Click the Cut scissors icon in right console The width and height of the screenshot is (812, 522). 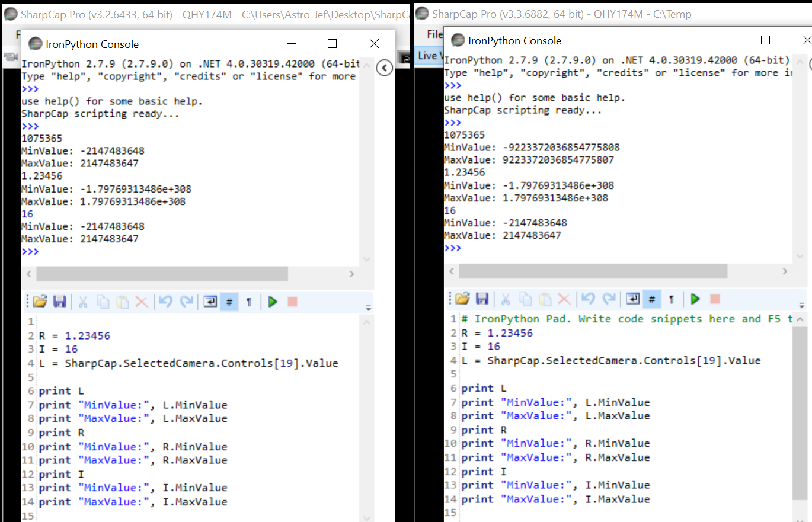[506, 299]
